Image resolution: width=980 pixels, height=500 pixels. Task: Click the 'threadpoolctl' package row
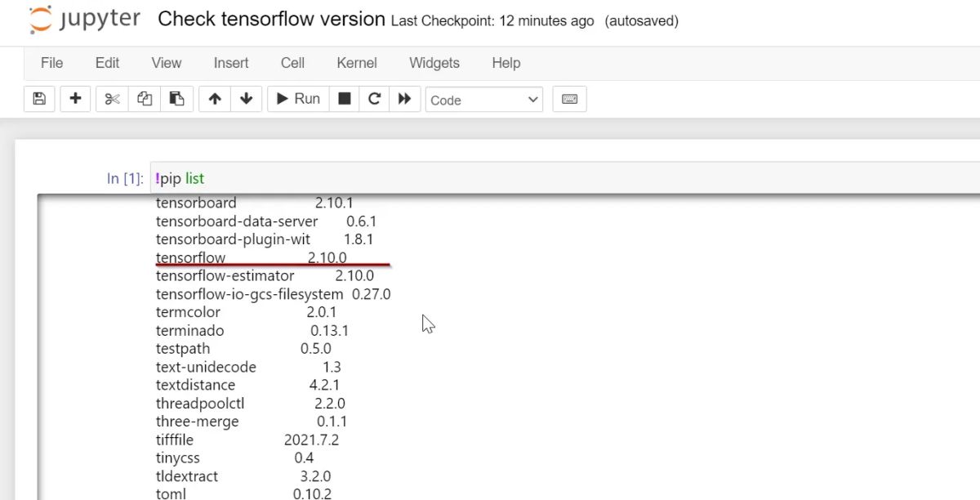tap(251, 404)
